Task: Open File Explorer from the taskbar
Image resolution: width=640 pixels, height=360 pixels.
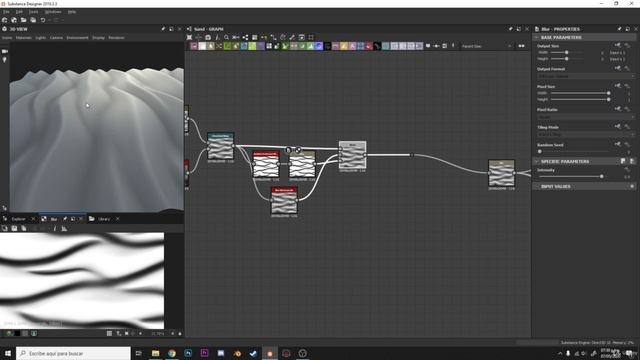Action: [156, 353]
